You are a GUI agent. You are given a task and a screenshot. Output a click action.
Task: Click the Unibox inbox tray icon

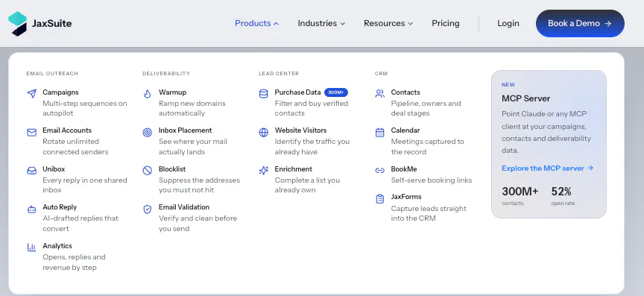point(31,171)
